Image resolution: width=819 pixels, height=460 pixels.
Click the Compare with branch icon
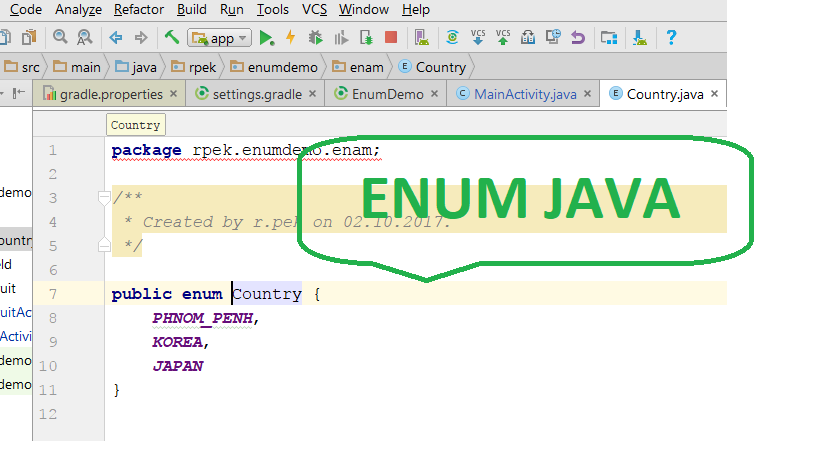(528, 38)
